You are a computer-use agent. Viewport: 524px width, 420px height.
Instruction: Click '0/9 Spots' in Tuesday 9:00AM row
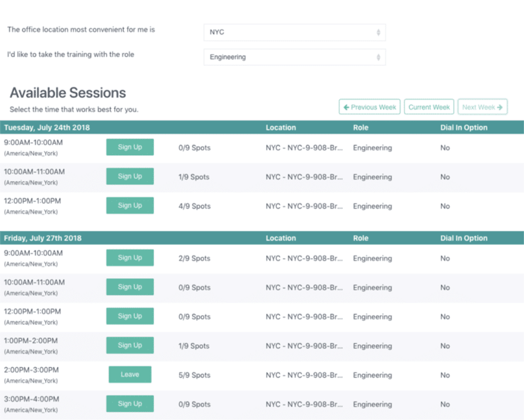pos(194,148)
